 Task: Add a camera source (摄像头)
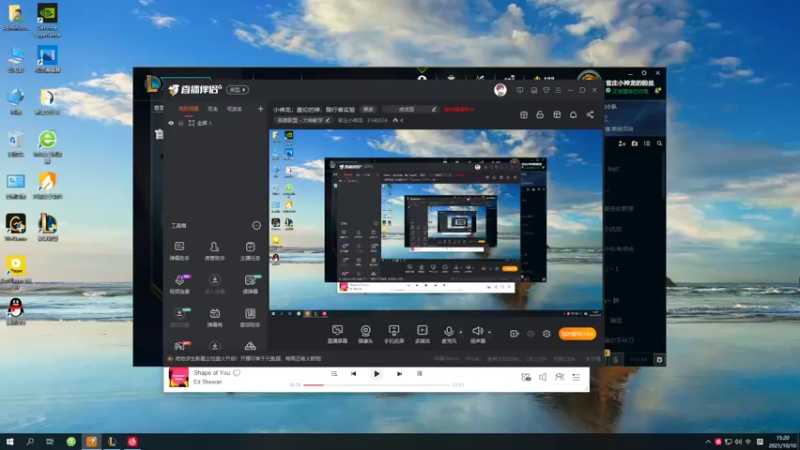[365, 334]
